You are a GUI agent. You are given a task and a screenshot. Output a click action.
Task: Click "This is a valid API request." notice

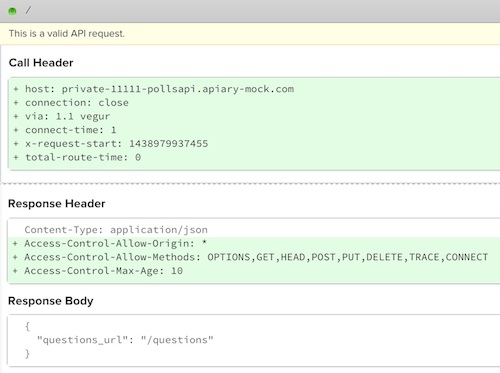[x=67, y=34]
